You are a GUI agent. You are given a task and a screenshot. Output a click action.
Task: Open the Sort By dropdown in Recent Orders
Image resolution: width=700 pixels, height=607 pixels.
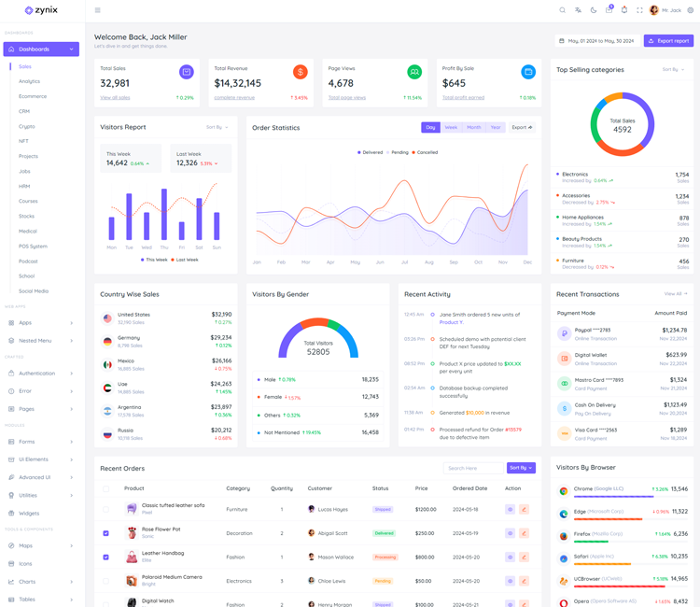pos(521,468)
